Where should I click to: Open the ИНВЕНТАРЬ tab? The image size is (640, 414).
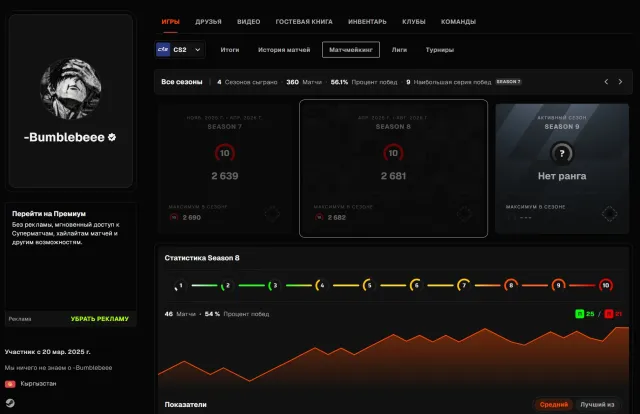coord(367,22)
